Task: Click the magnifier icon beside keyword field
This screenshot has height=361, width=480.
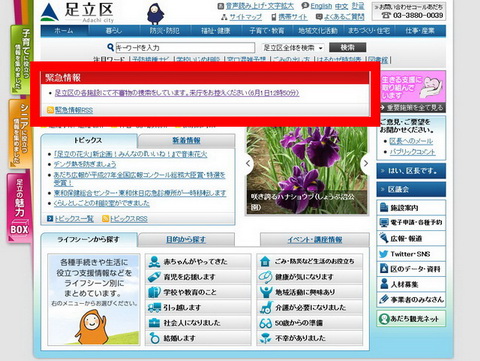Action: click(110, 48)
